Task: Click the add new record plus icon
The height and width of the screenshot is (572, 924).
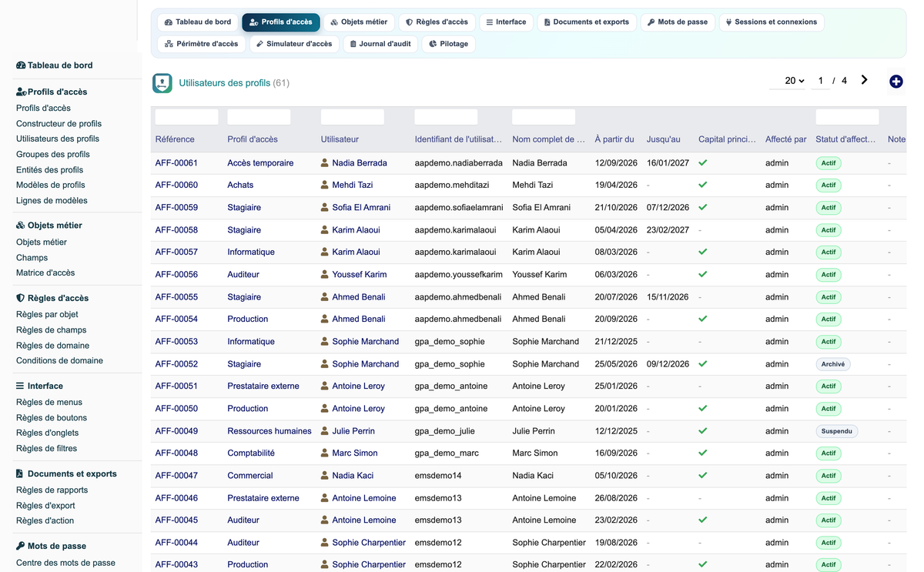Action: pyautogui.click(x=896, y=82)
